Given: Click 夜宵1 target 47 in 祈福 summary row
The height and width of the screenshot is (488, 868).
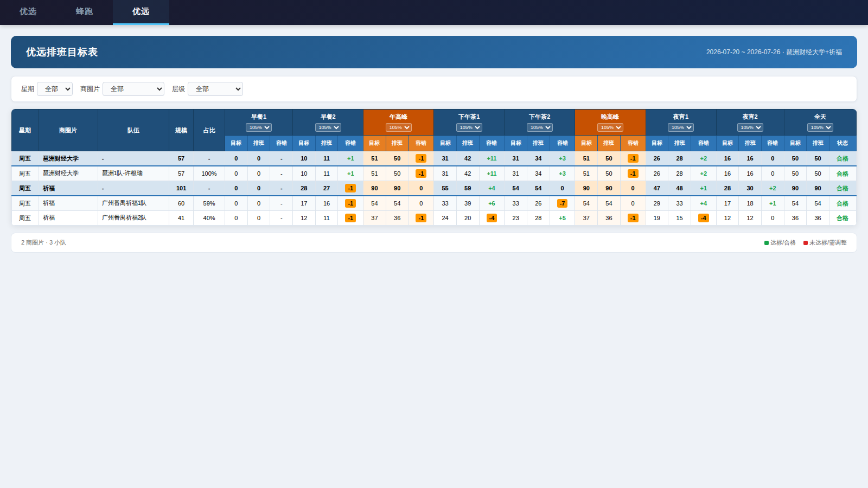Looking at the screenshot, I should [x=657, y=188].
